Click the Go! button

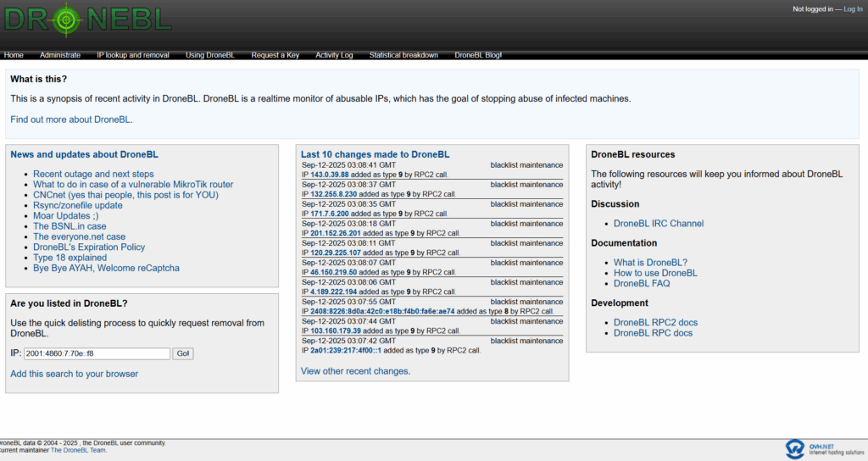coord(183,353)
